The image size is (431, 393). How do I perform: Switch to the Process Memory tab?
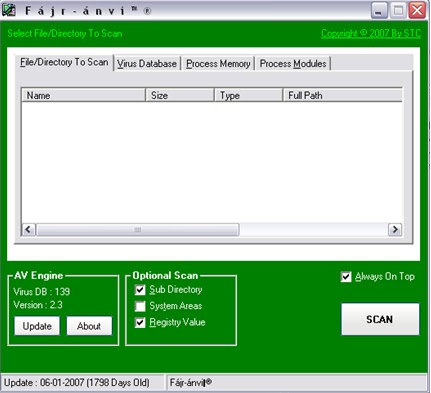point(218,63)
